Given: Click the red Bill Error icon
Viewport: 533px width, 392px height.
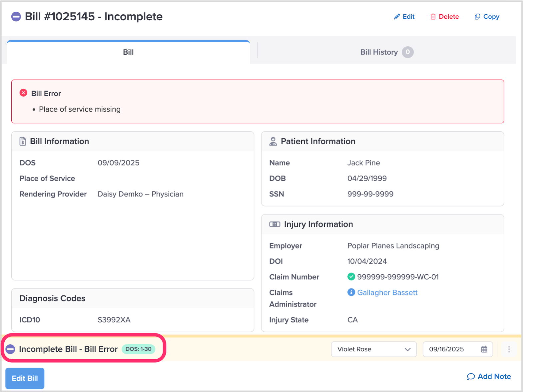Looking at the screenshot, I should 23,93.
